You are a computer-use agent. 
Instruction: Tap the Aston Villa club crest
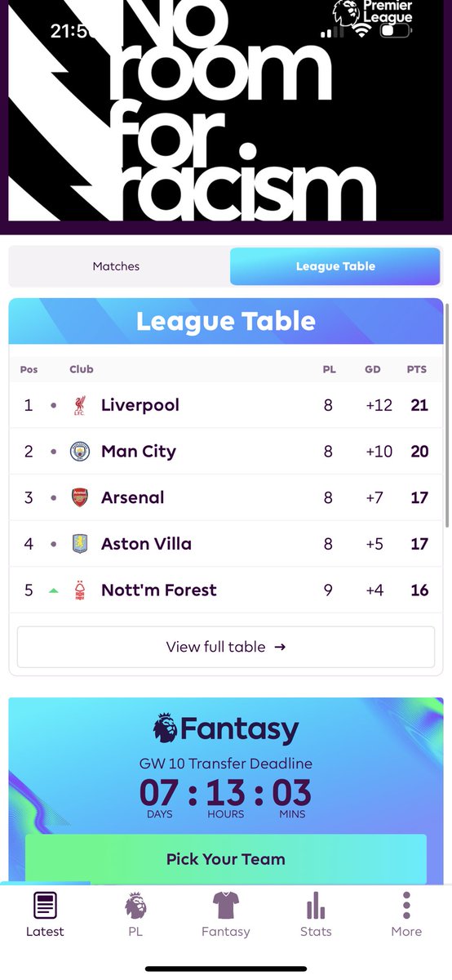(x=79, y=544)
